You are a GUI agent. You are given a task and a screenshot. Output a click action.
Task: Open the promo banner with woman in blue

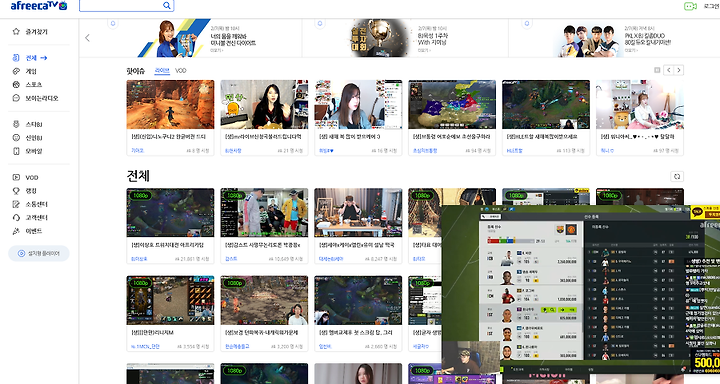coord(197,38)
